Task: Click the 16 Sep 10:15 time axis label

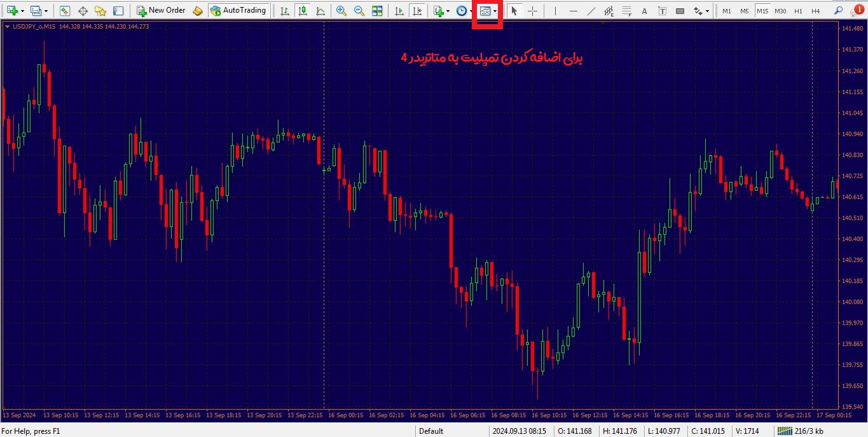Action: tap(549, 415)
